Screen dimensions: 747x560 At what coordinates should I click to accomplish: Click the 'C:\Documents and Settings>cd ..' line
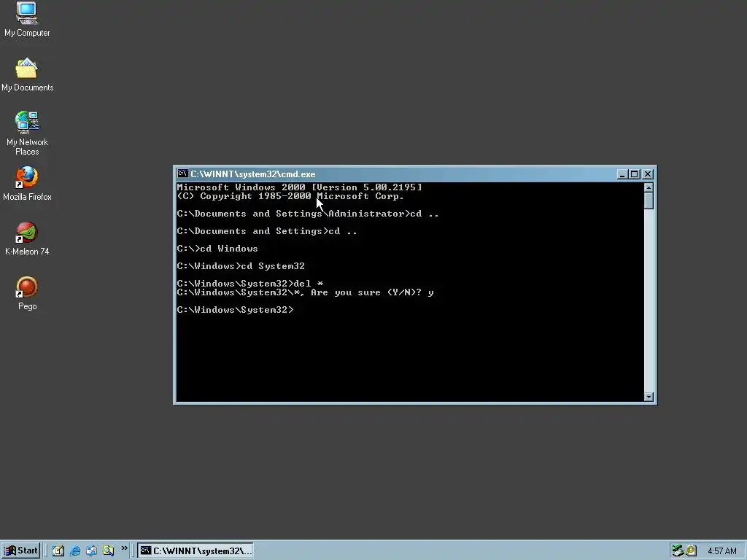[x=267, y=231]
